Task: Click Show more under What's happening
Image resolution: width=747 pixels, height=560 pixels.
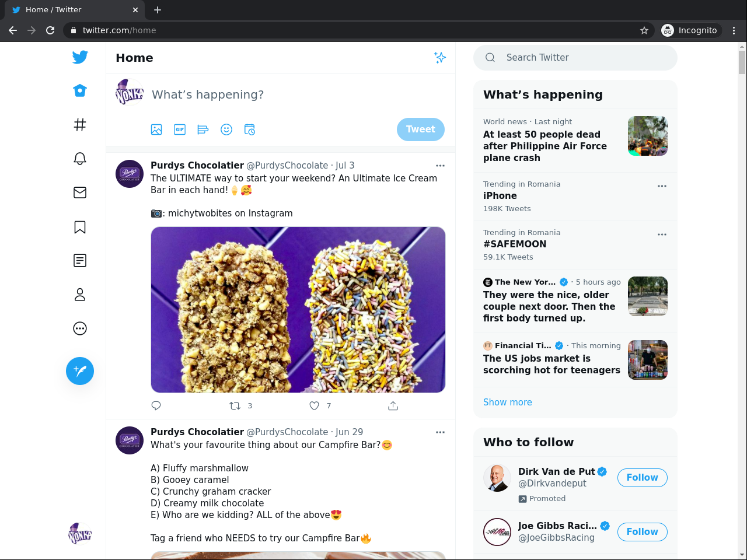Action: click(x=508, y=402)
